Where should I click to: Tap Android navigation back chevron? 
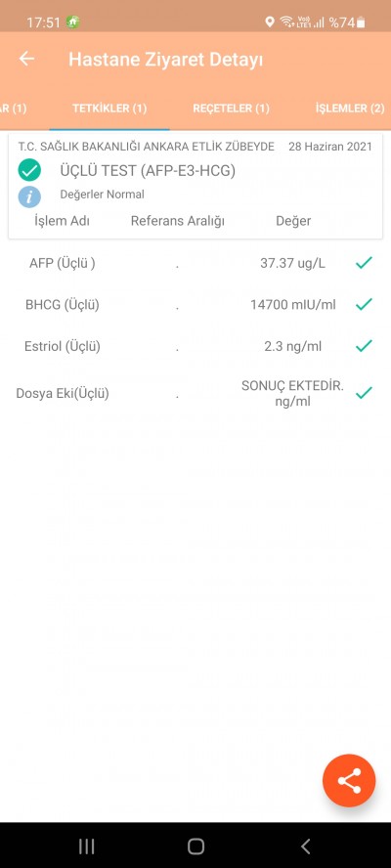[x=305, y=846]
